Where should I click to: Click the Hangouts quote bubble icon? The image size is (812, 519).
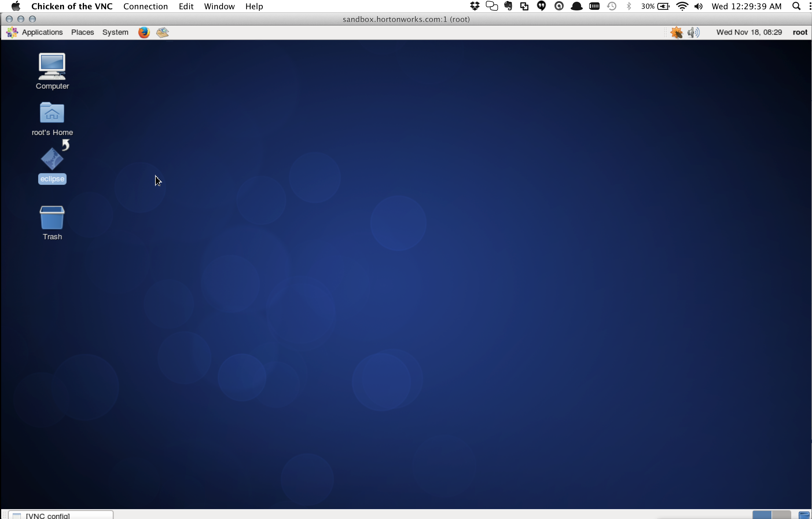541,6
